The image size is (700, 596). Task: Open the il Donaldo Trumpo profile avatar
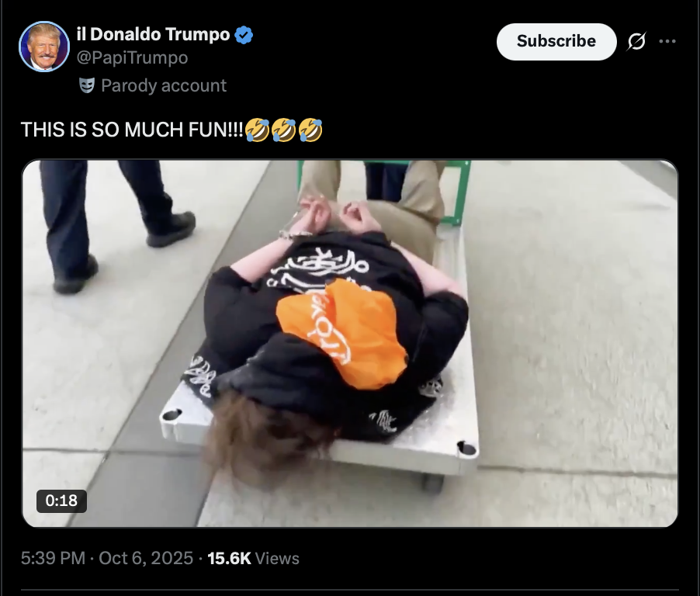pos(44,47)
